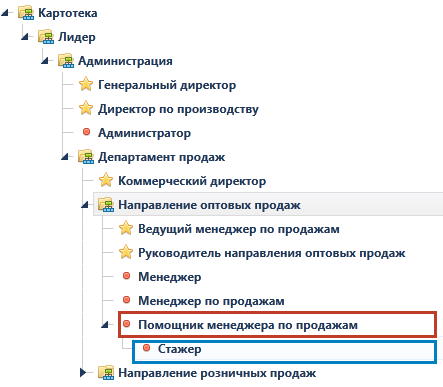Image resolution: width=443 pixels, height=387 pixels.
Task: Select Руководитель направления оптовых продаж
Action: (x=272, y=253)
